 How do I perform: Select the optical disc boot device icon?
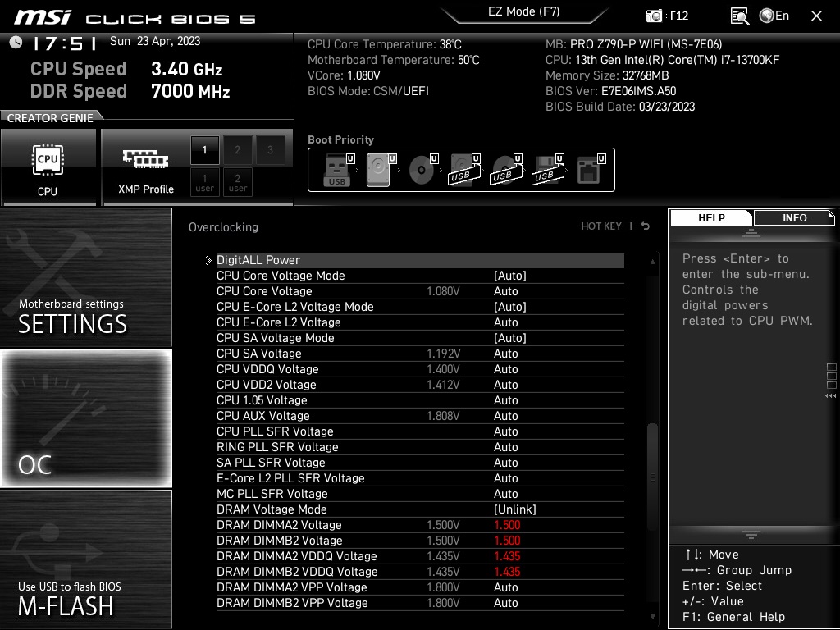422,170
